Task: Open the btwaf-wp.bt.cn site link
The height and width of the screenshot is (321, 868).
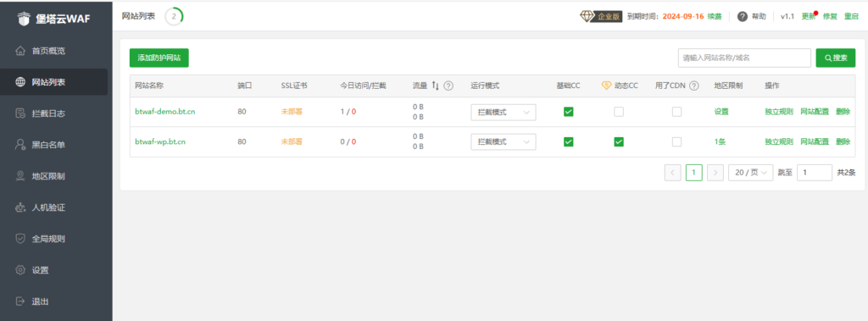Action: coord(160,141)
